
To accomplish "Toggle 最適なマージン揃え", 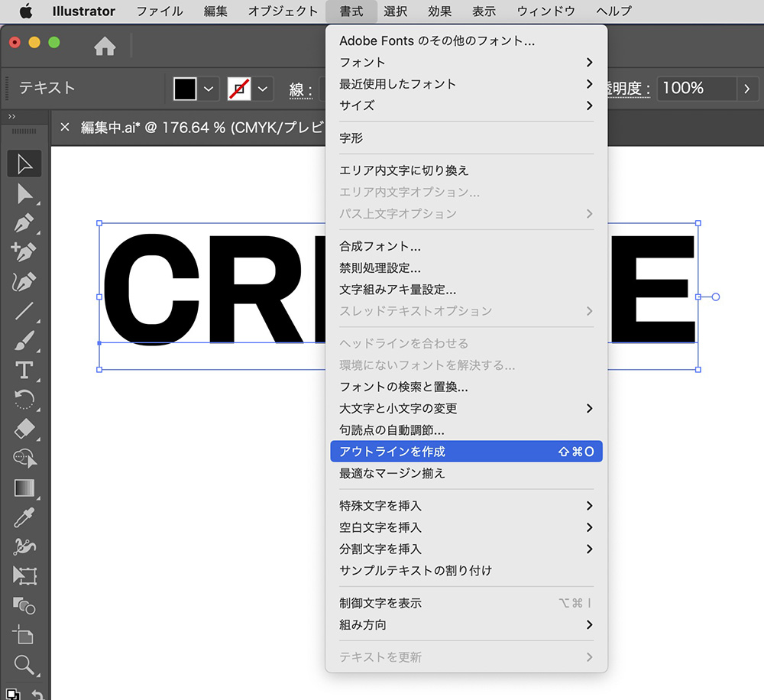I will (466, 473).
